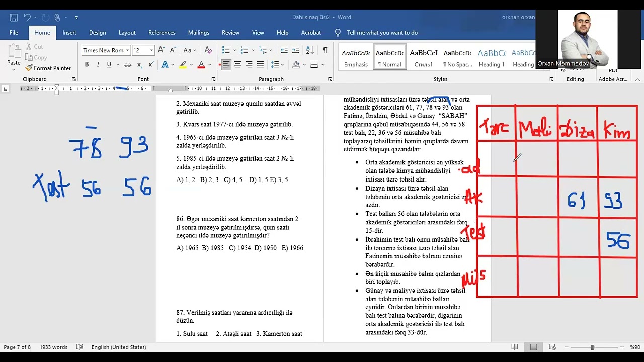
Task: Apply the No Spacing style
Action: coord(457,57)
